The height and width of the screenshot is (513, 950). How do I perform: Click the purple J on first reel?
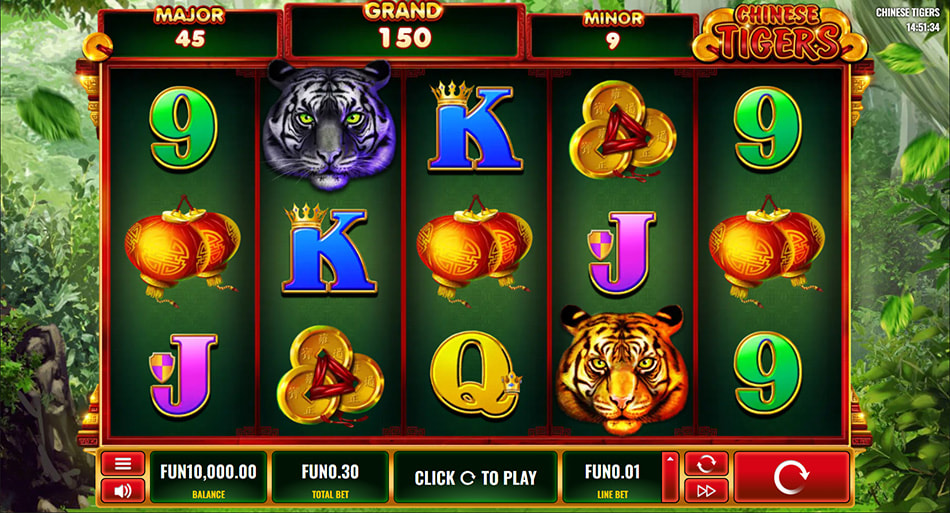pos(183,374)
